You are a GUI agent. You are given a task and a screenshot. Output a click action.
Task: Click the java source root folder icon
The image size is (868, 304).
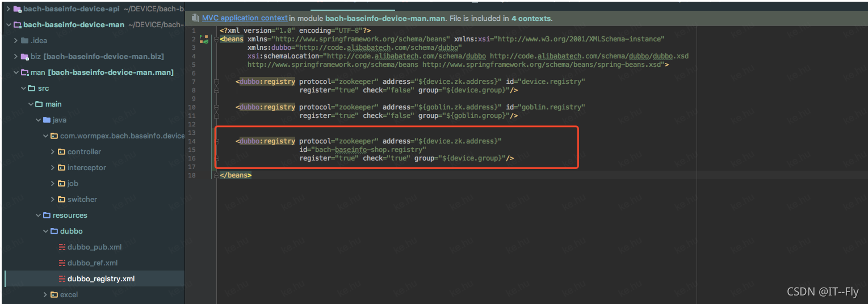(46, 120)
